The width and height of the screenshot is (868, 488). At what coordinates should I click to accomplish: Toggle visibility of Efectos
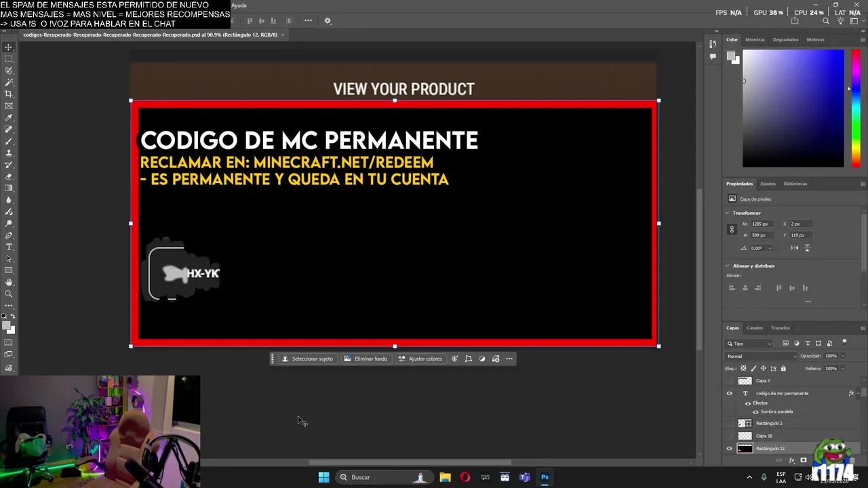[x=748, y=403]
